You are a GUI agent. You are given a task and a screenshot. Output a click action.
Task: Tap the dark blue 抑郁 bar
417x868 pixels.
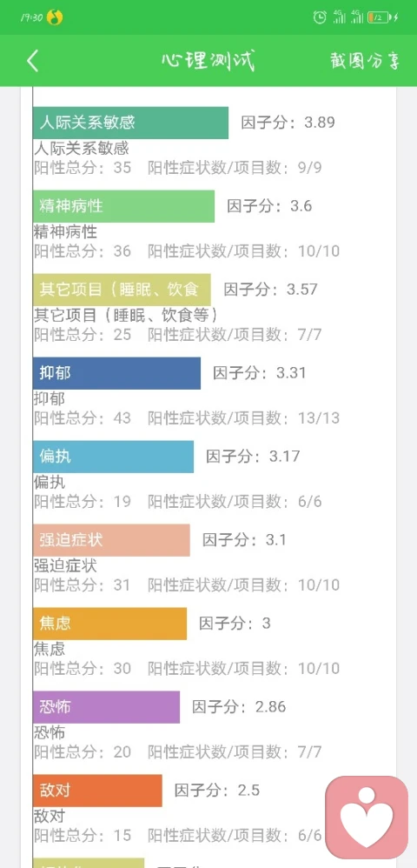(116, 373)
